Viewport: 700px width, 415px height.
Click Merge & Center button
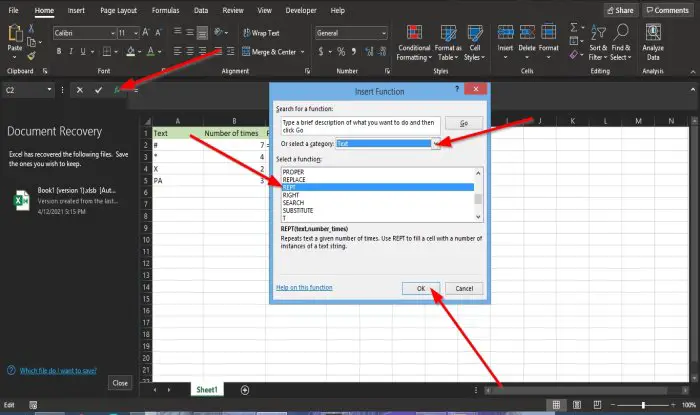(269, 52)
